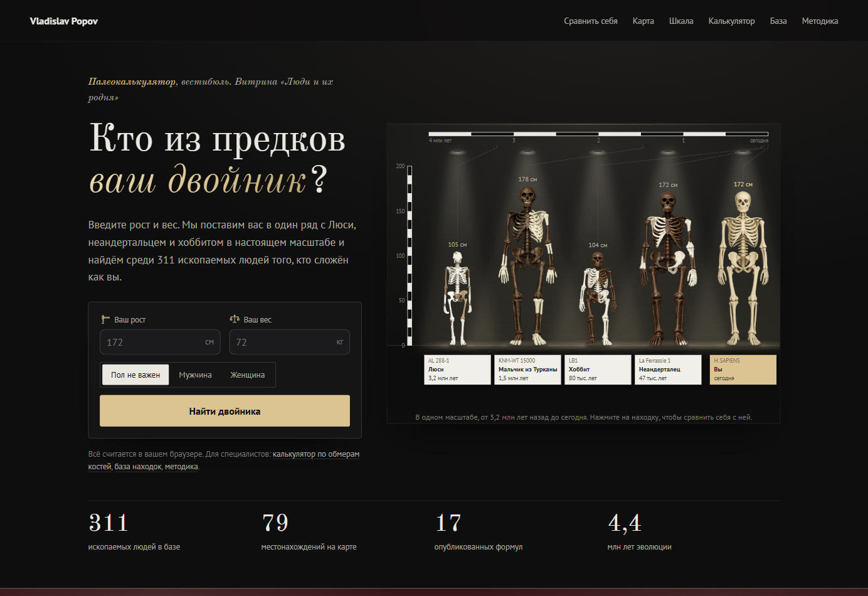Select the Hobbit LB1 skeleton figure
The width and height of the screenshot is (868, 596).
[598, 298]
